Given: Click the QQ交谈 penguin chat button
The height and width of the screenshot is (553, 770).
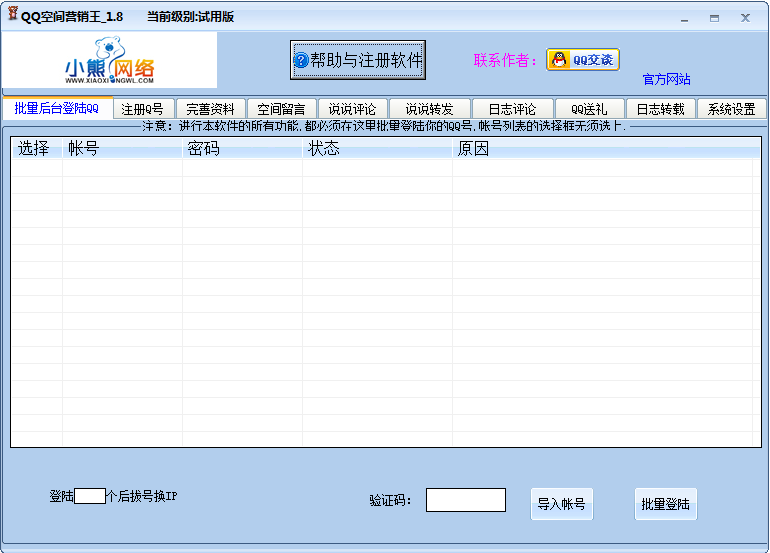Looking at the screenshot, I should pyautogui.click(x=583, y=60).
